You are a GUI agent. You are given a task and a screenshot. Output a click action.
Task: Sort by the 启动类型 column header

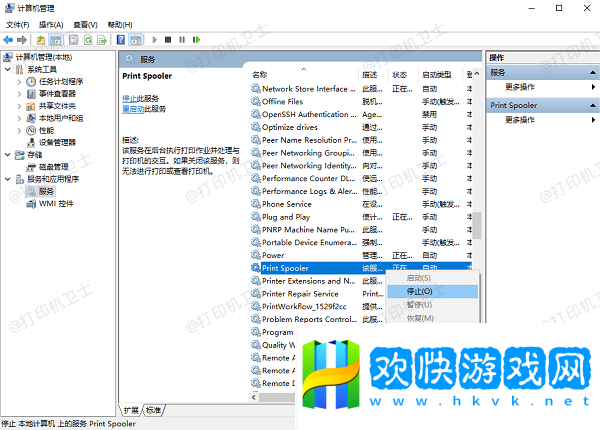[441, 75]
